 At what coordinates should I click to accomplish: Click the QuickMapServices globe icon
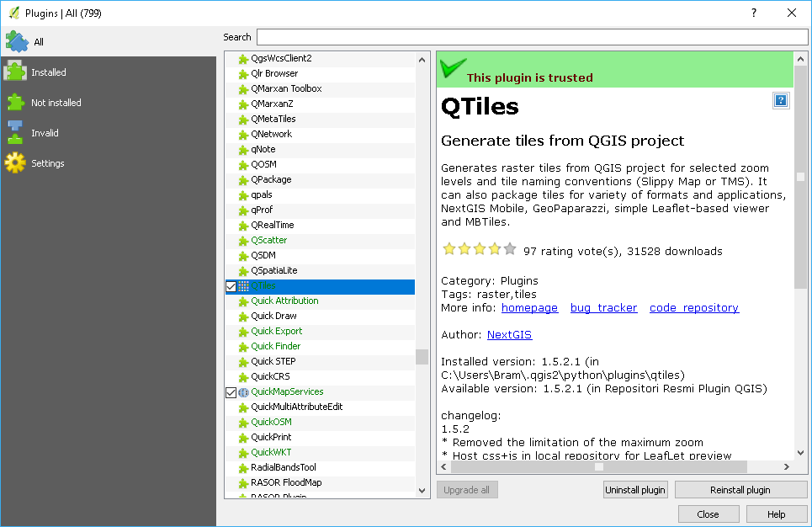pyautogui.click(x=242, y=391)
